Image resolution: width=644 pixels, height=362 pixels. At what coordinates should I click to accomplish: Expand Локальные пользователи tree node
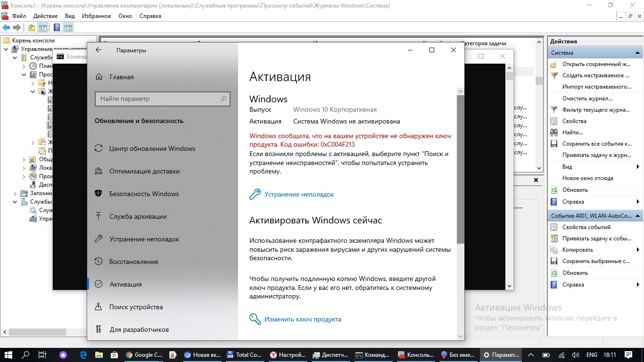coord(24,168)
